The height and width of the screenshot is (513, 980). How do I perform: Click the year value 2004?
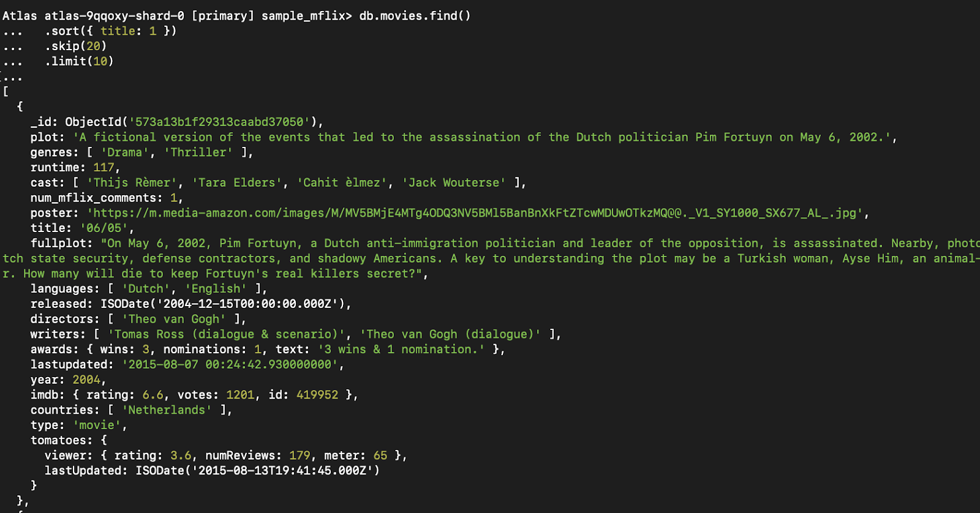pyautogui.click(x=86, y=380)
